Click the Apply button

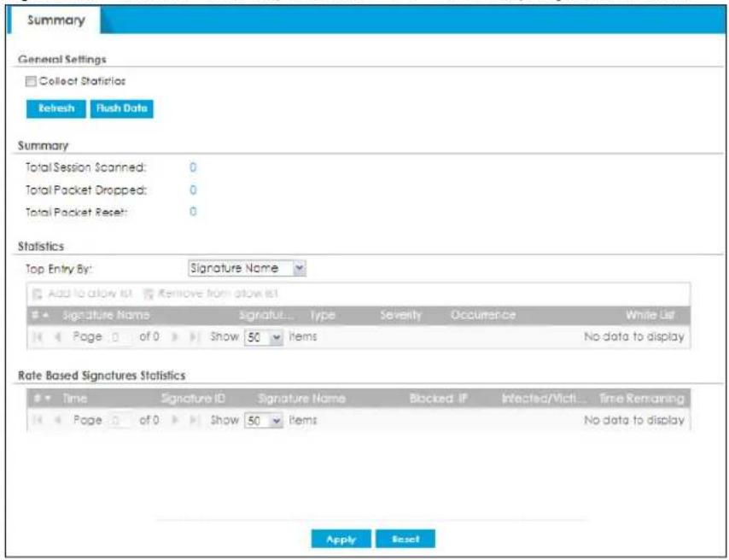[341, 539]
